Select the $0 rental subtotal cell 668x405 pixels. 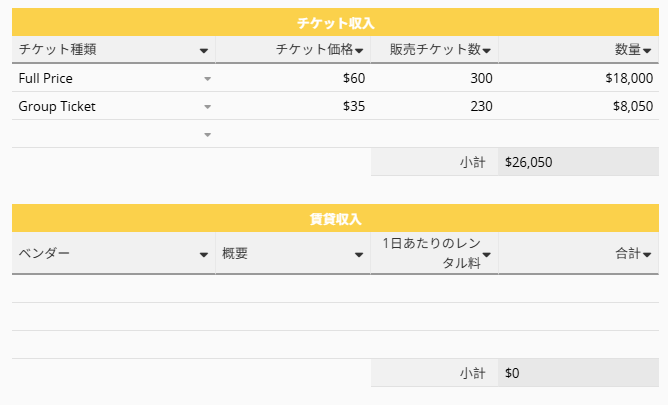click(579, 373)
